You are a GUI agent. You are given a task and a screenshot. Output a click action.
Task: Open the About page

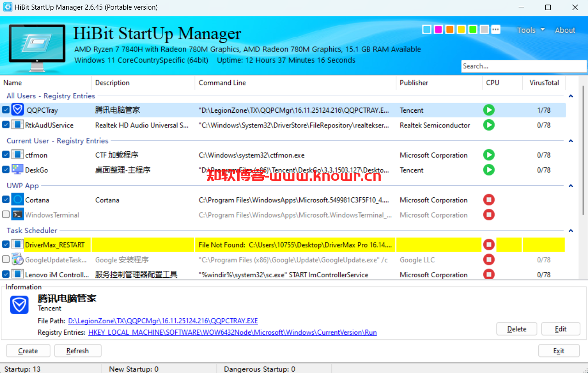[565, 30]
